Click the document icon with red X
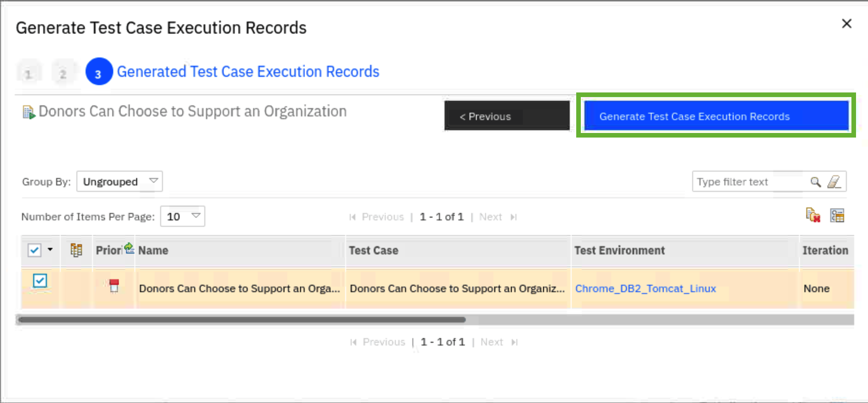The width and height of the screenshot is (868, 403). pos(813,215)
